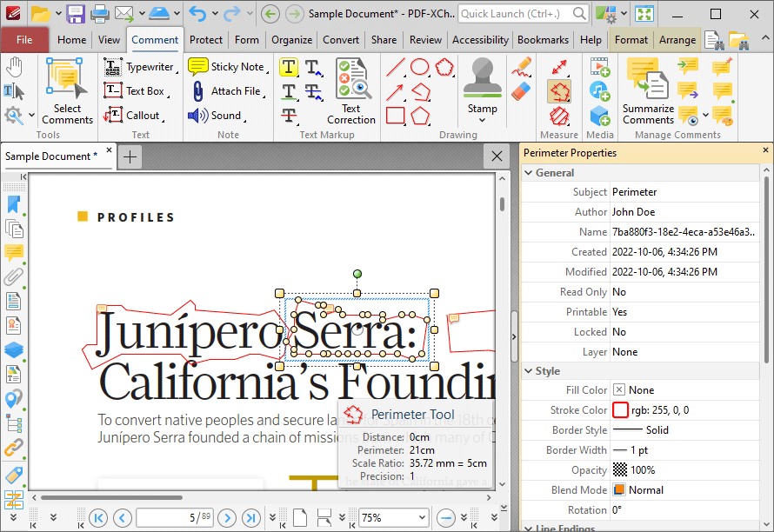
Task: Pick the Oval drawing tool
Action: point(419,67)
